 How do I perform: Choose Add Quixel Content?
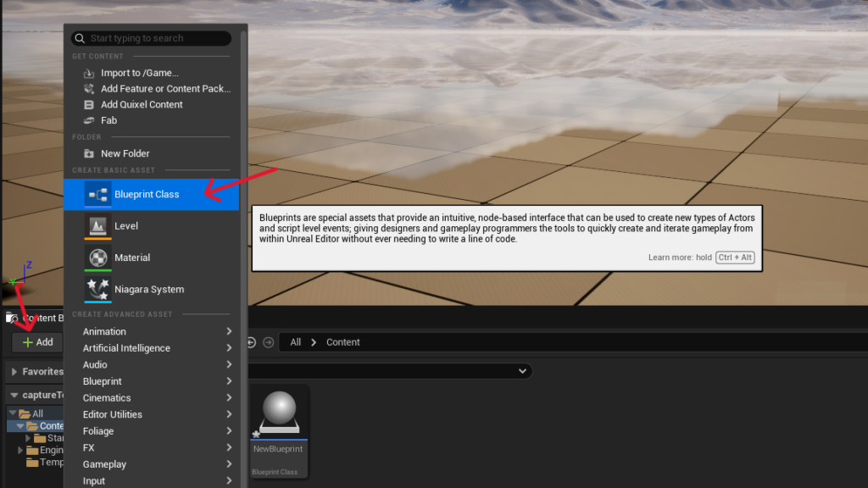tap(151, 104)
